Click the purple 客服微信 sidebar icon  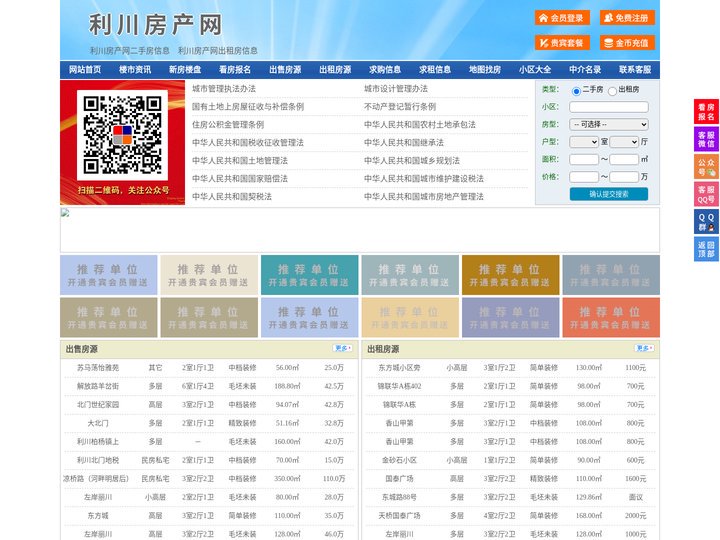click(706, 139)
